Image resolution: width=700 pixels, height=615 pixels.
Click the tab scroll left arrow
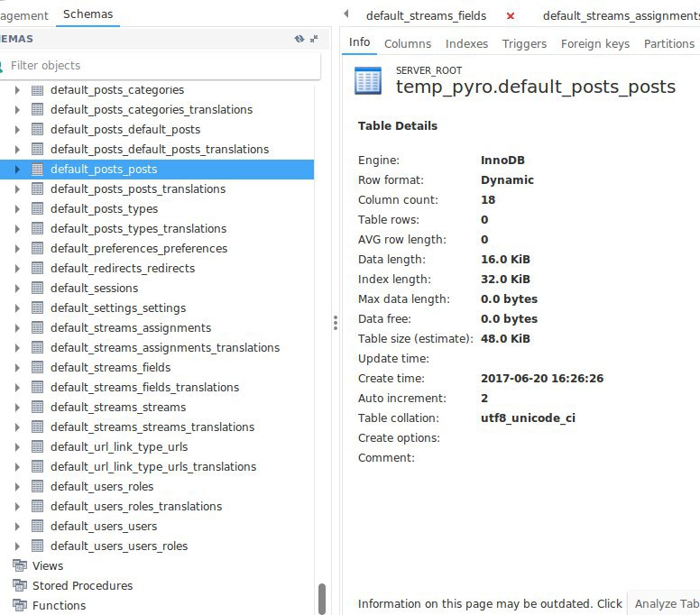point(346,15)
